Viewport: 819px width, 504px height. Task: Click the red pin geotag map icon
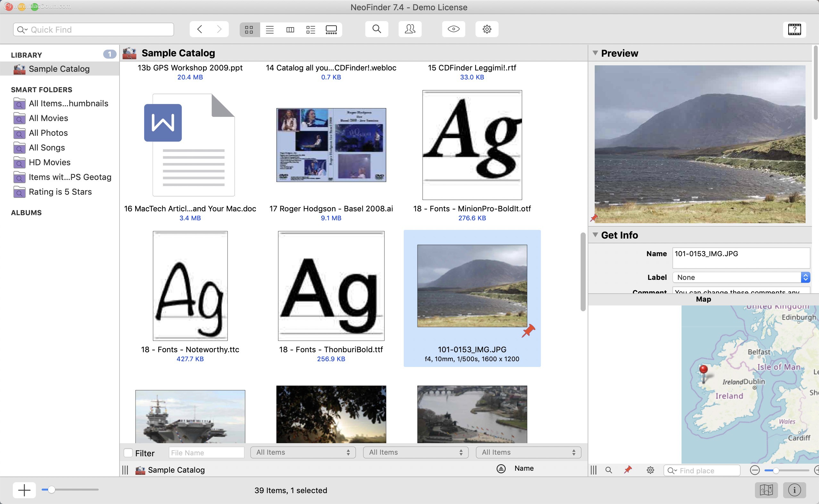[628, 470]
